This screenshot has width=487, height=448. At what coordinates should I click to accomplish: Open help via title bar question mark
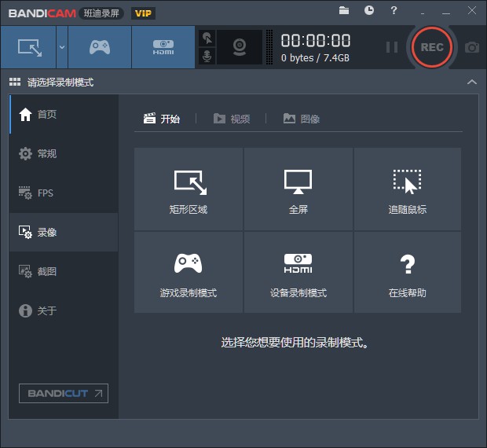pos(394,10)
